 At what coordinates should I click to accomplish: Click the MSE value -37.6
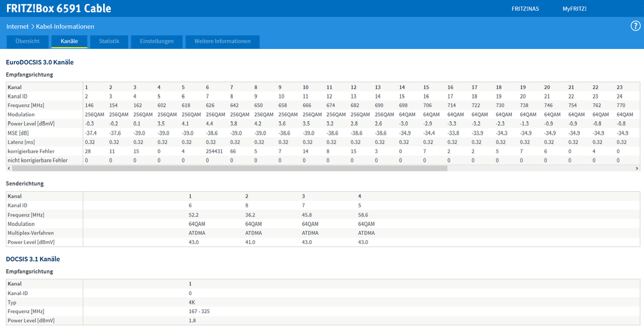click(115, 133)
